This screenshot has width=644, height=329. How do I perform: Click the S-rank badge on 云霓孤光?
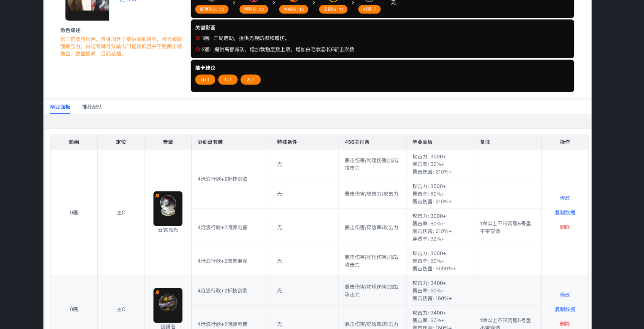tap(158, 196)
